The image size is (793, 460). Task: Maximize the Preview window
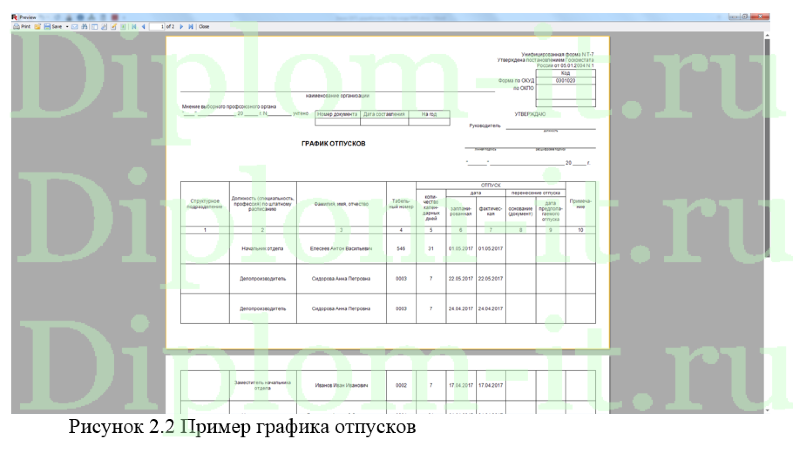click(744, 17)
